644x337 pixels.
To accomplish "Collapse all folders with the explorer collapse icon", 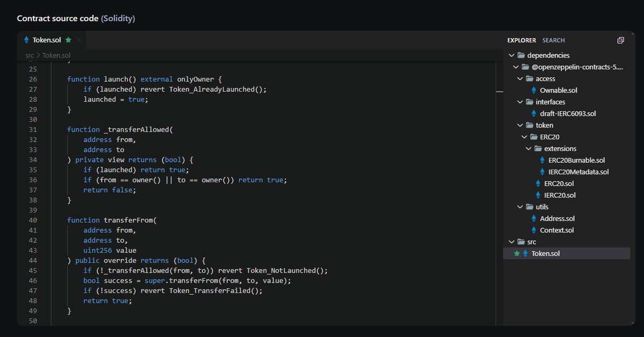I will pyautogui.click(x=621, y=40).
